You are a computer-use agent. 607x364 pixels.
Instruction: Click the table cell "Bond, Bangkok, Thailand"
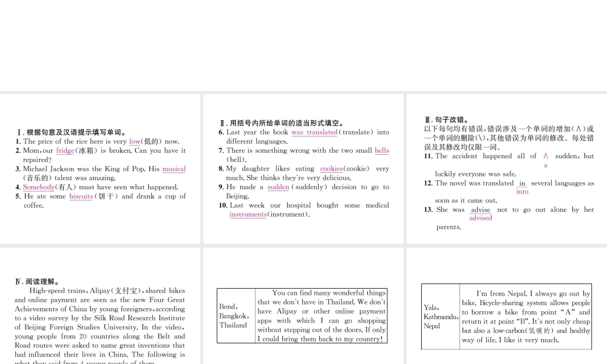(236, 316)
